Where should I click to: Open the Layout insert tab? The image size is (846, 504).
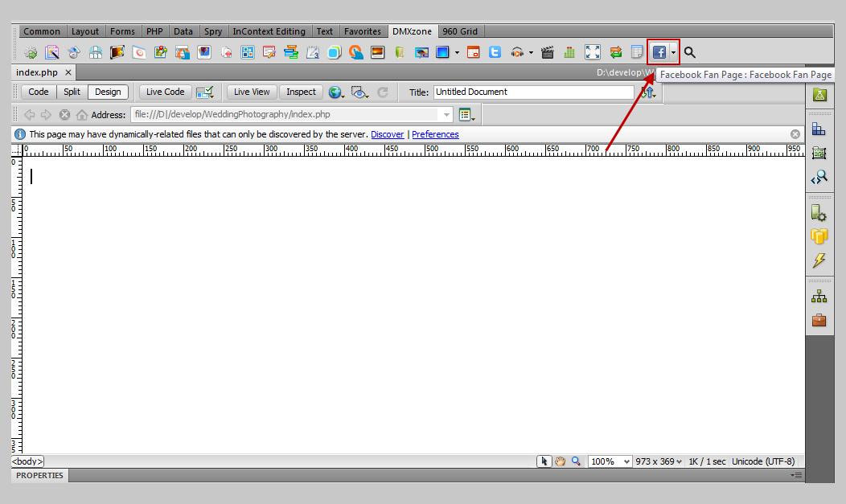pyautogui.click(x=85, y=31)
